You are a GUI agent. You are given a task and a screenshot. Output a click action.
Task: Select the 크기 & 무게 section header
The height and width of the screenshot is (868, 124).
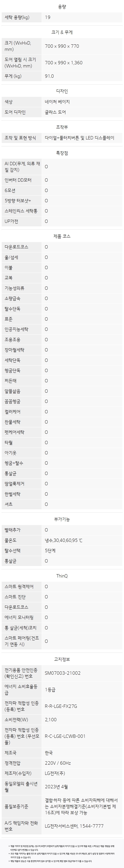[62, 32]
